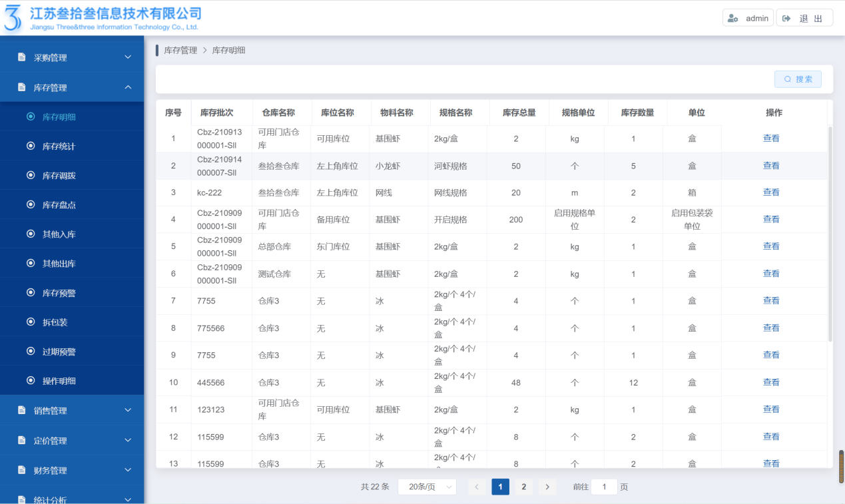The width and height of the screenshot is (845, 504).
Task: Click the page number jump input field
Action: click(x=604, y=487)
